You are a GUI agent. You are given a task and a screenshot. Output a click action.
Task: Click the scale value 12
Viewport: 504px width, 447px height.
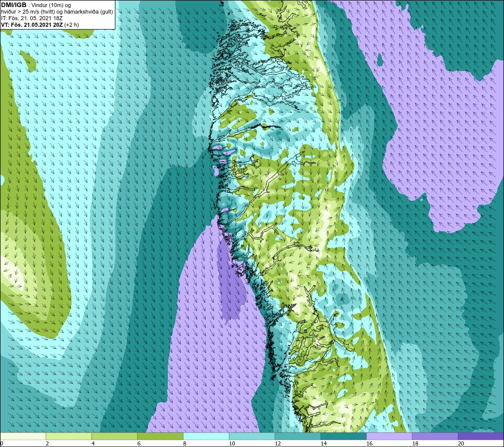[x=278, y=443]
